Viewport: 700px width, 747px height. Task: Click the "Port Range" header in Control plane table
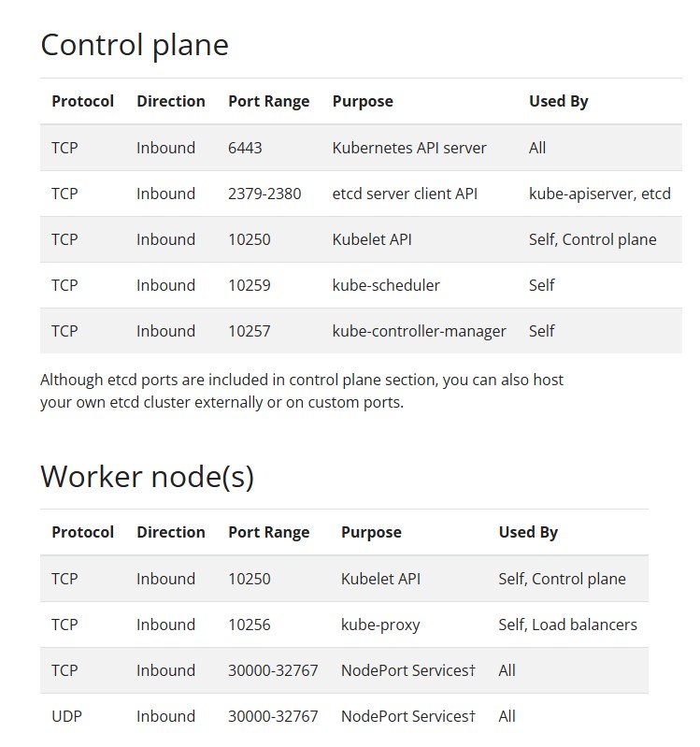[268, 101]
